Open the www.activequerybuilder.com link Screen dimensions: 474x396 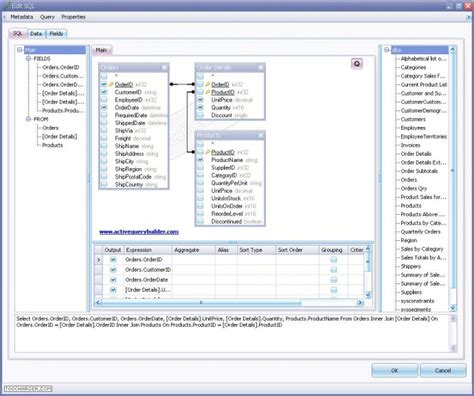pos(139,232)
